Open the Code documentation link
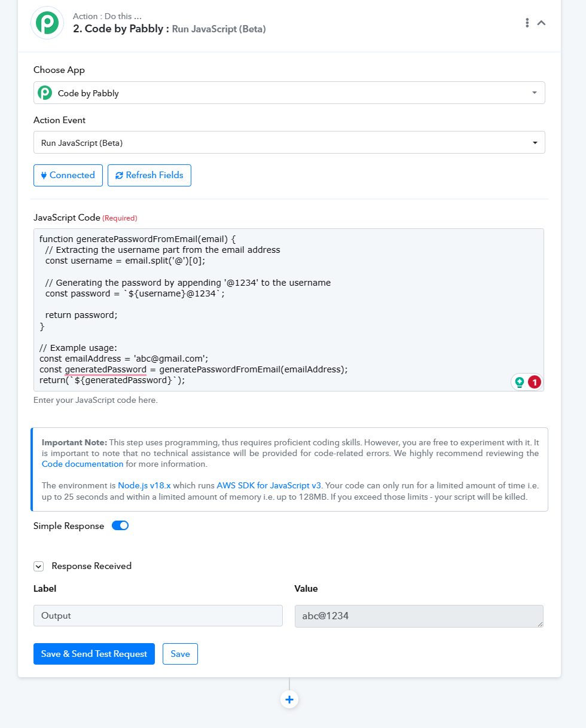586x728 pixels. pyautogui.click(x=83, y=464)
